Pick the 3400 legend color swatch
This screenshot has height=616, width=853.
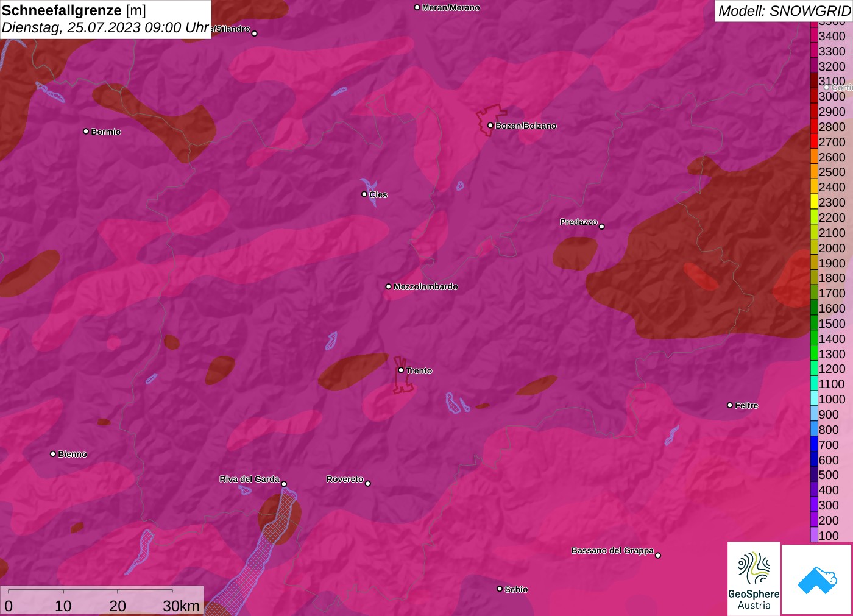tap(814, 36)
